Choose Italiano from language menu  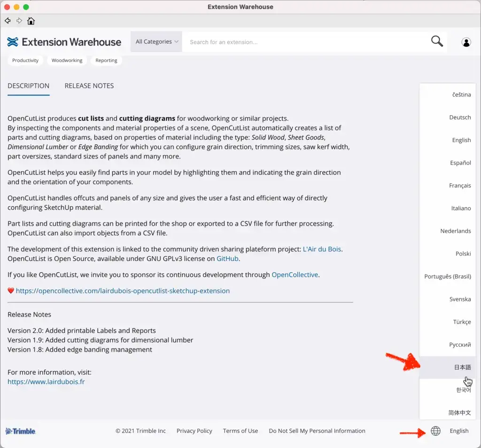[x=448, y=208]
